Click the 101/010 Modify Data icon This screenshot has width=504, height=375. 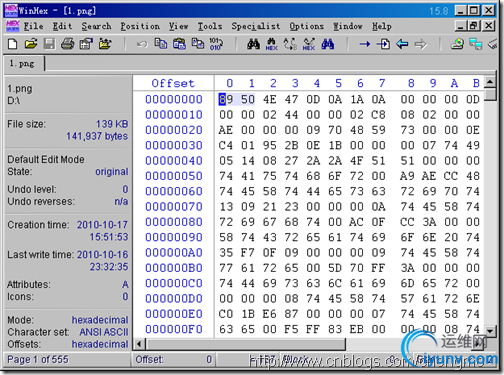216,44
